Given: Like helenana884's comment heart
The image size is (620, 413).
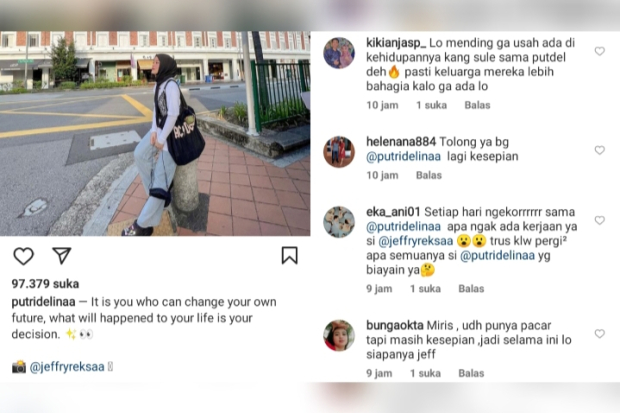Looking at the screenshot, I should click(x=599, y=150).
